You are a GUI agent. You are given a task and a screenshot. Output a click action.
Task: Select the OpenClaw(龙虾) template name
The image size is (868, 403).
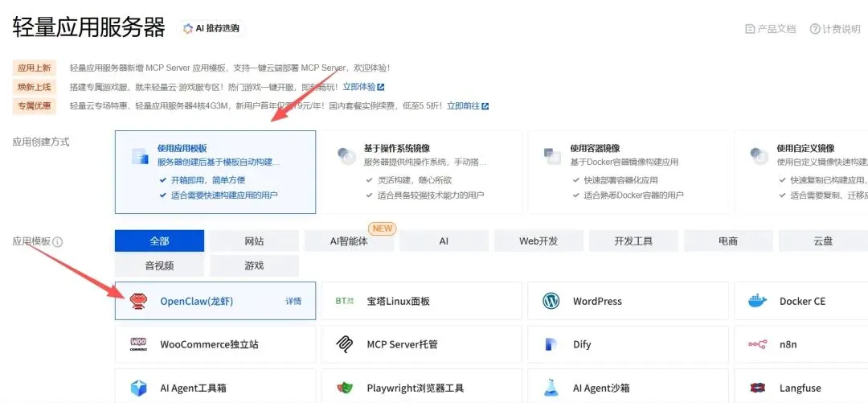point(197,302)
